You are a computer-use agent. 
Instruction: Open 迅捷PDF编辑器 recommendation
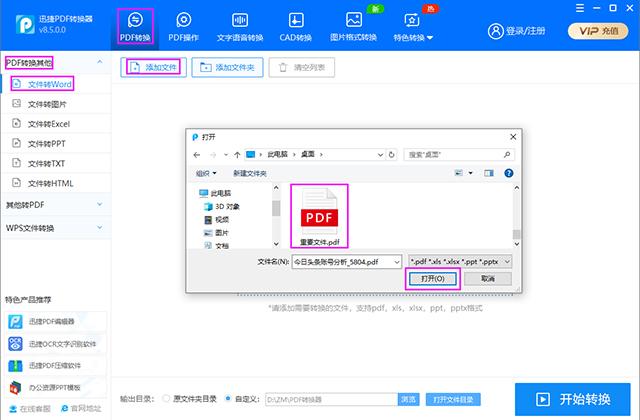click(56, 322)
